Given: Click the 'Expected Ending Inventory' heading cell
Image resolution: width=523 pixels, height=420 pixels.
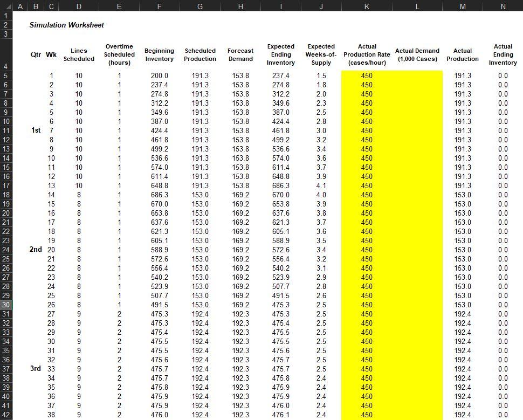Looking at the screenshot, I should point(281,54).
